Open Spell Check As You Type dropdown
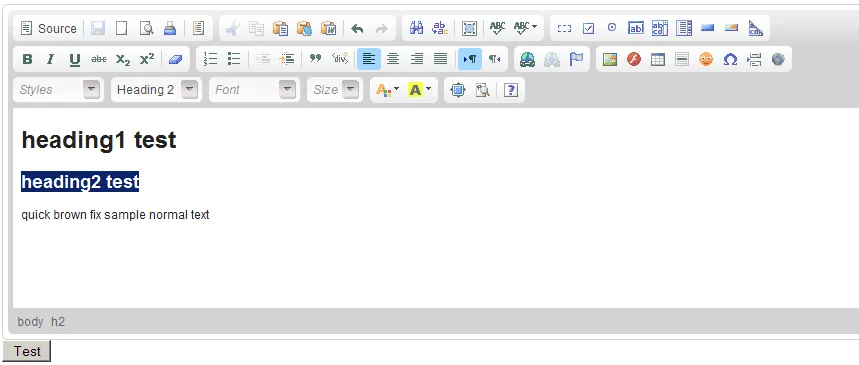 pos(525,28)
